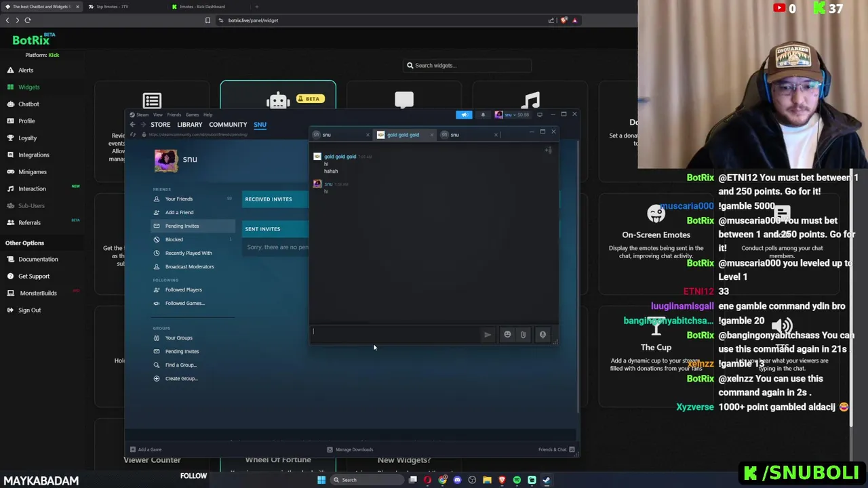The image size is (868, 488).
Task: Open Your Groups in Steam
Action: click(x=178, y=338)
